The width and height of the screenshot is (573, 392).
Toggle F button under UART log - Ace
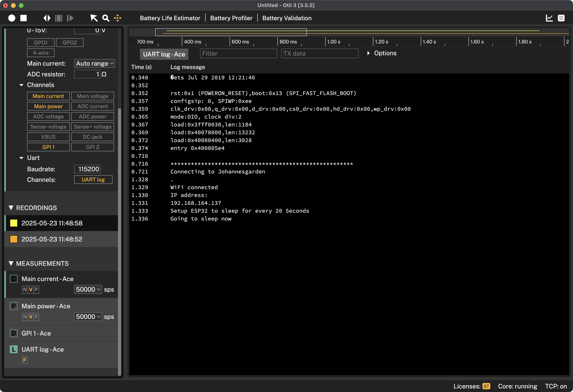click(x=25, y=360)
